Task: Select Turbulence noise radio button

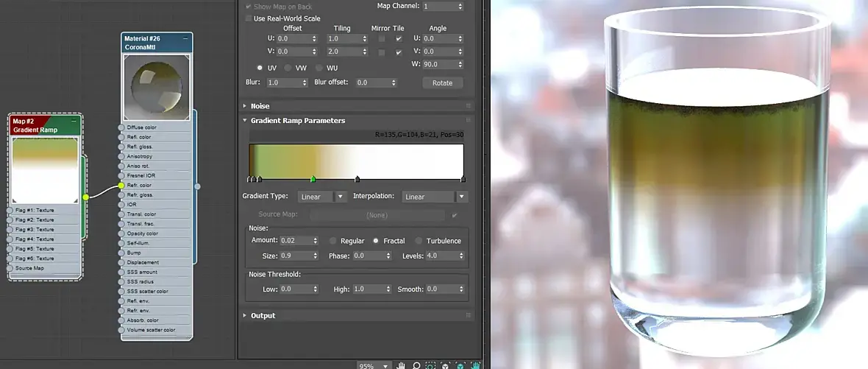Action: point(419,240)
